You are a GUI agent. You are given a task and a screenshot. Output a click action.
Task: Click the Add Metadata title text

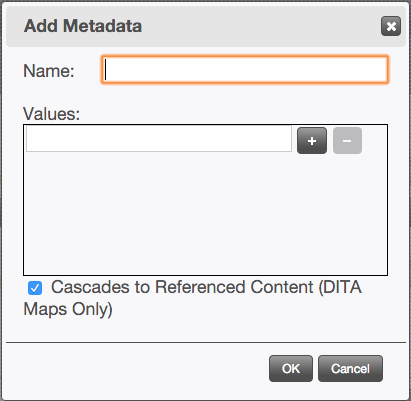point(83,26)
